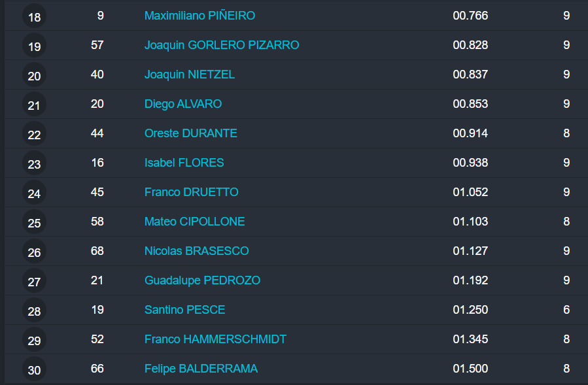Select the position 25 circle badge
This screenshot has width=588, height=385.
(34, 223)
